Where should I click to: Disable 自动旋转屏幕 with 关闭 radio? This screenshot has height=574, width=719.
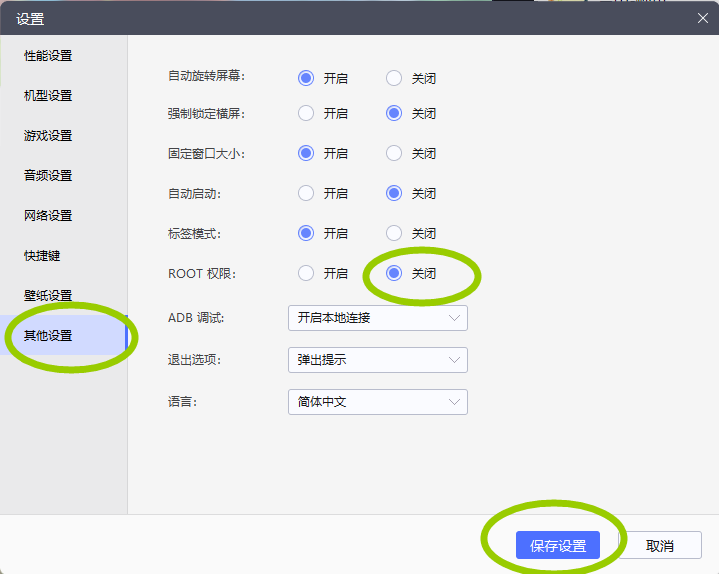(394, 78)
